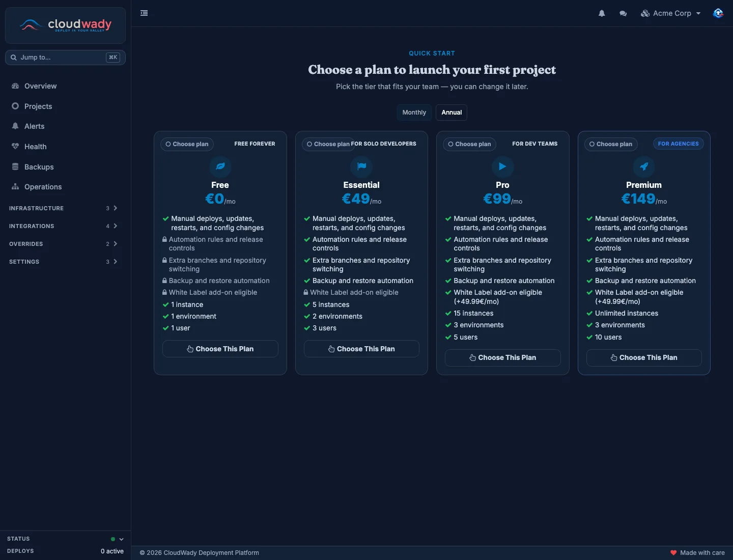Click the Premium plan rocket icon
The height and width of the screenshot is (560, 733).
pyautogui.click(x=644, y=166)
